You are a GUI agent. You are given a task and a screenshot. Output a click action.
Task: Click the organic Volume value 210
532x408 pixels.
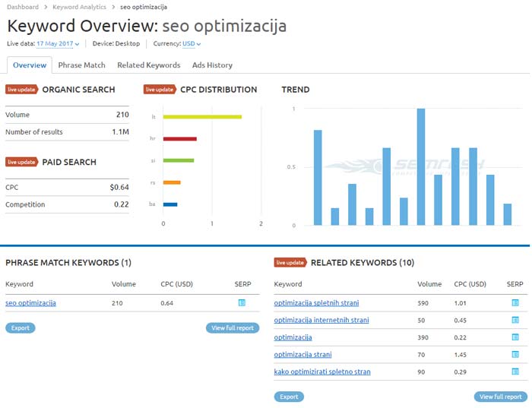click(122, 115)
